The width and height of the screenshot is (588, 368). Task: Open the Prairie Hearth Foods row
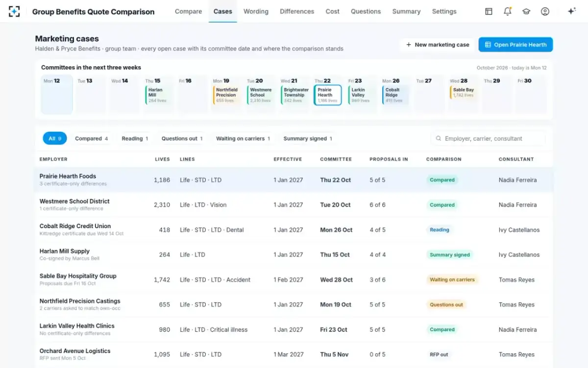[294, 180]
